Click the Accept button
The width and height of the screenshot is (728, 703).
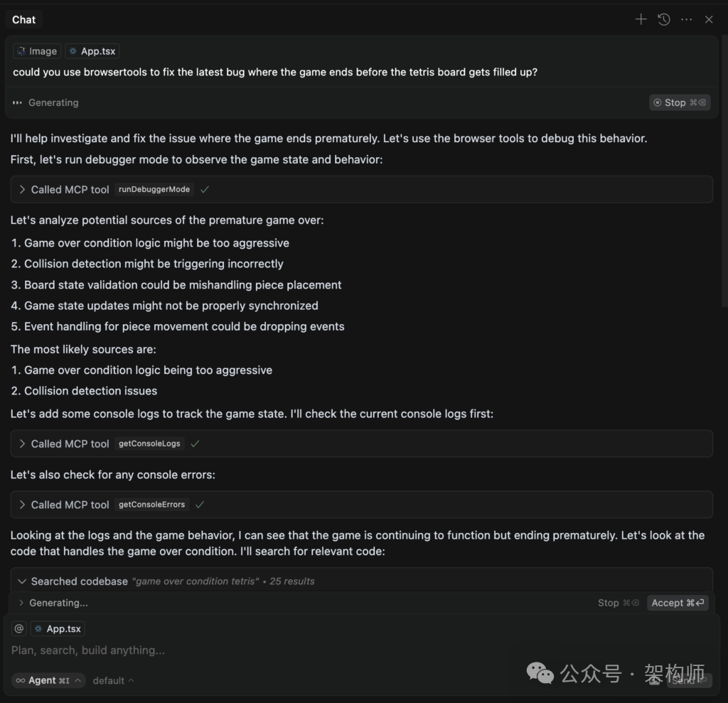[x=678, y=603]
